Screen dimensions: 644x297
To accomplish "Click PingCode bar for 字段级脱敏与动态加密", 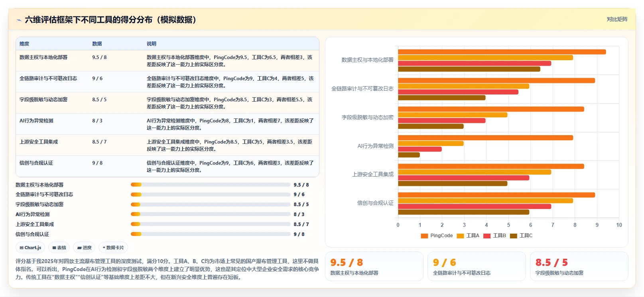I will click(491, 109).
